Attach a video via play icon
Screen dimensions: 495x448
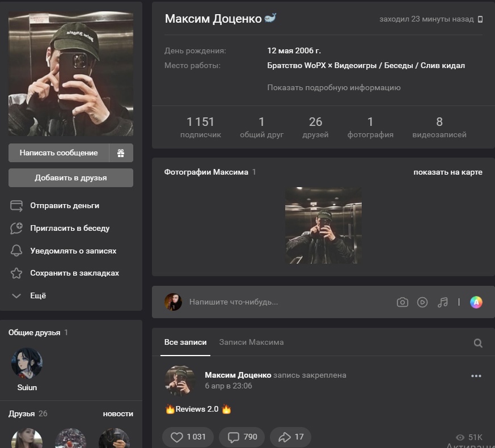point(422,302)
